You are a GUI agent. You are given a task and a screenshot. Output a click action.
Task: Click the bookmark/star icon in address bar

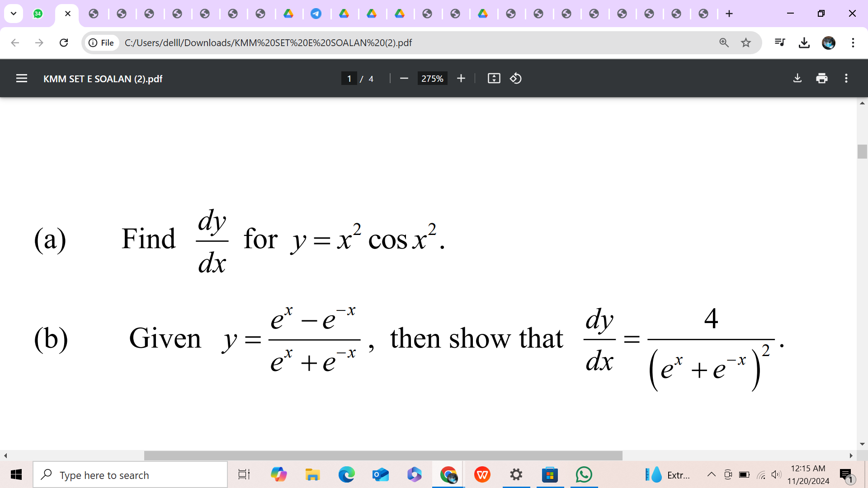746,42
